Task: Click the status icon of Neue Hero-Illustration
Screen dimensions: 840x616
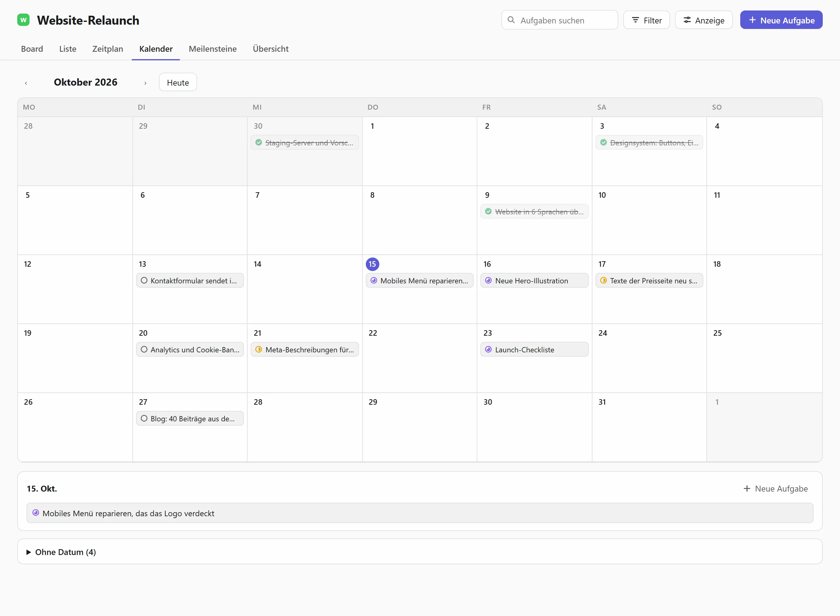Action: point(488,280)
